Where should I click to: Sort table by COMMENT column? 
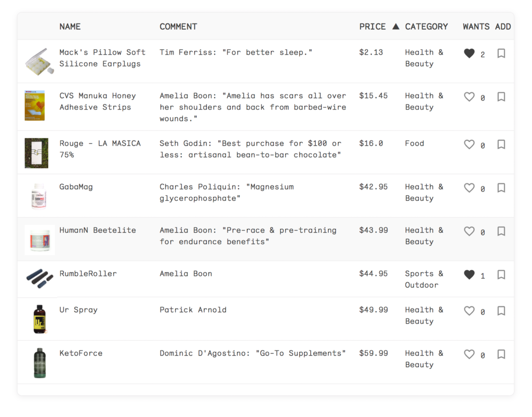pyautogui.click(x=178, y=26)
